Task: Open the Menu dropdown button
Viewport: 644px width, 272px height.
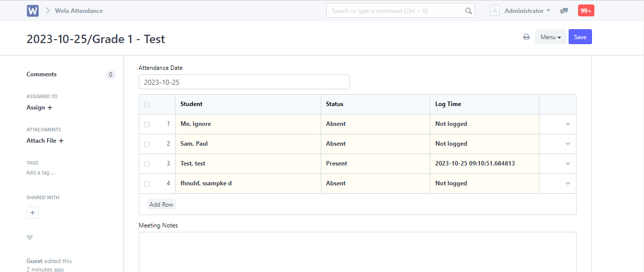Action: 550,37
